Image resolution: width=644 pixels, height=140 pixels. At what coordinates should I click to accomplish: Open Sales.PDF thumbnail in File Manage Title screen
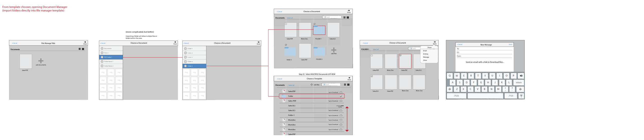coord(26,61)
